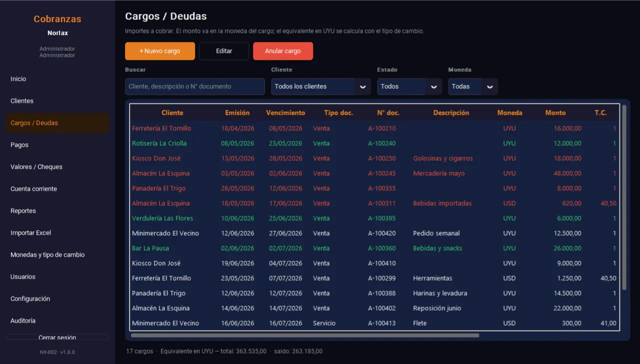Focus the Buscar search field

[195, 86]
